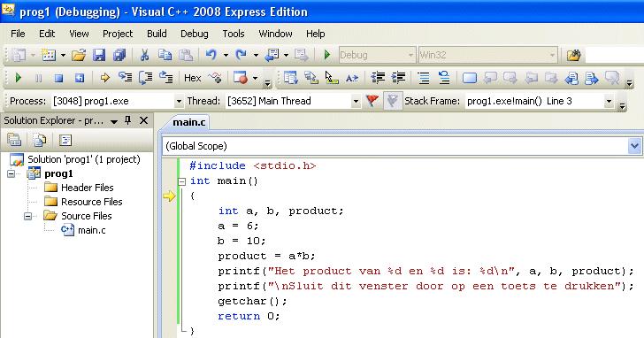Click the Increase Indent icon
Image resolution: width=644 pixels, height=338 pixels.
(x=398, y=78)
